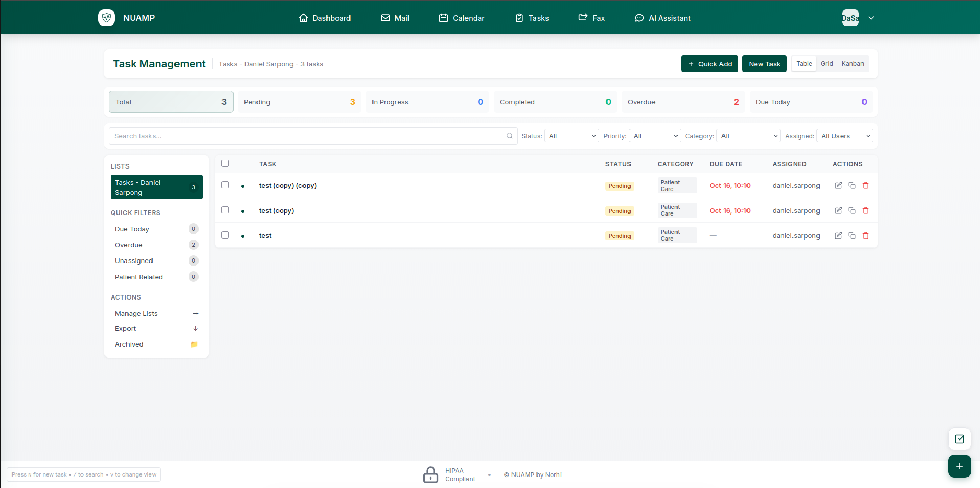Switch to the Kanban view tab
980x488 pixels.
(x=853, y=64)
